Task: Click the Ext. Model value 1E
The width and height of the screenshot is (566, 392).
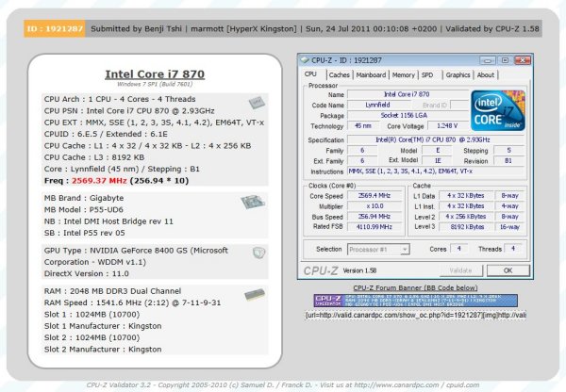Action: (438, 161)
